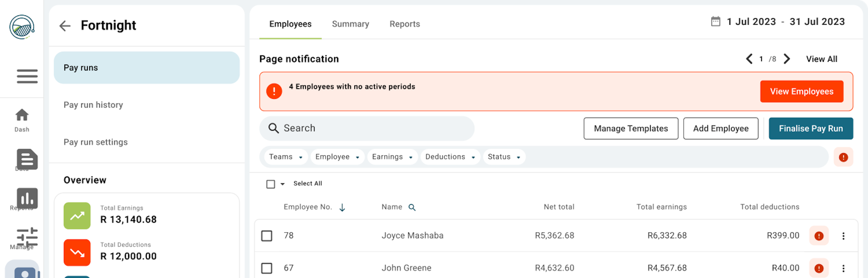
Task: Click the name John Greene
Action: 406,268
